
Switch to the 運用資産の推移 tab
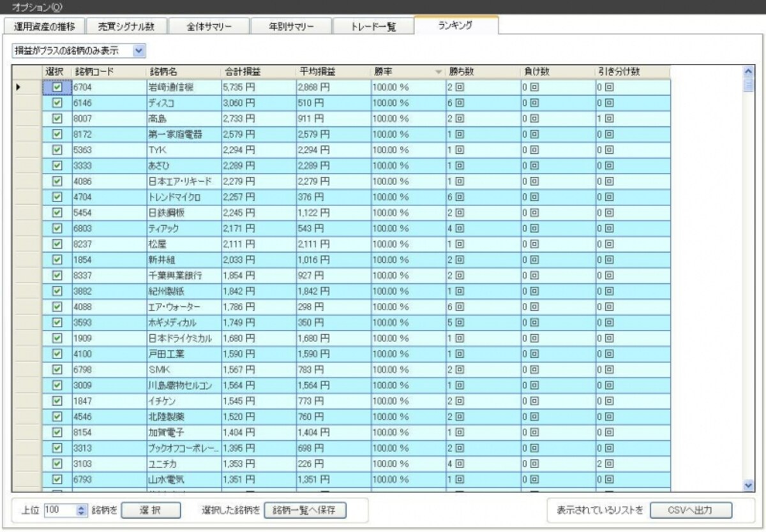45,27
